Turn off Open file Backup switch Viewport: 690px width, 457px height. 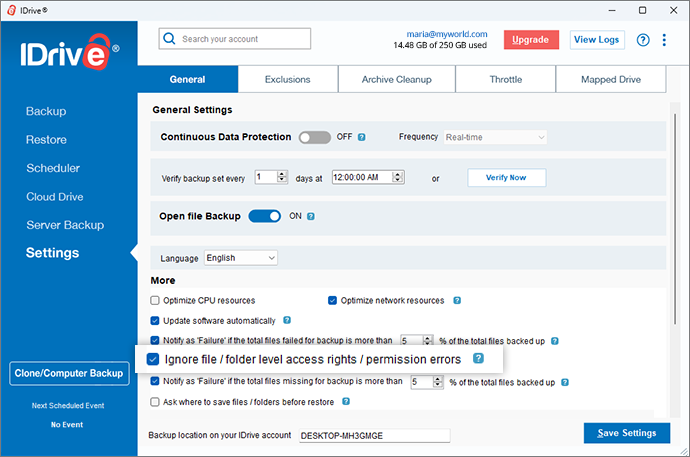(x=264, y=216)
